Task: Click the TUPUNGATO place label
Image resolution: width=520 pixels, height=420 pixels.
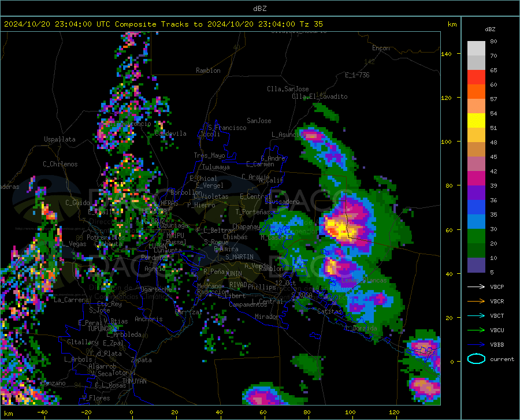Action: [103, 329]
